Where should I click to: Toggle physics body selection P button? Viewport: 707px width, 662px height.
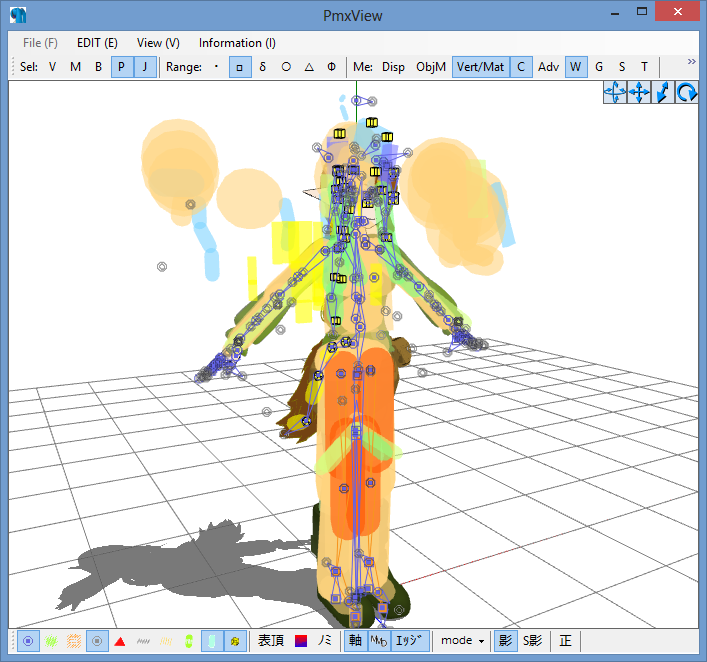pos(122,67)
